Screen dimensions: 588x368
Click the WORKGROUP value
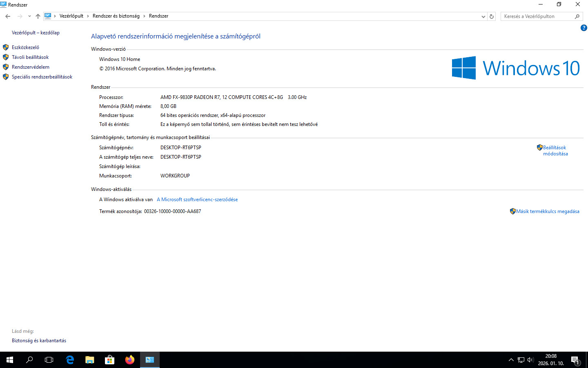[x=175, y=176]
